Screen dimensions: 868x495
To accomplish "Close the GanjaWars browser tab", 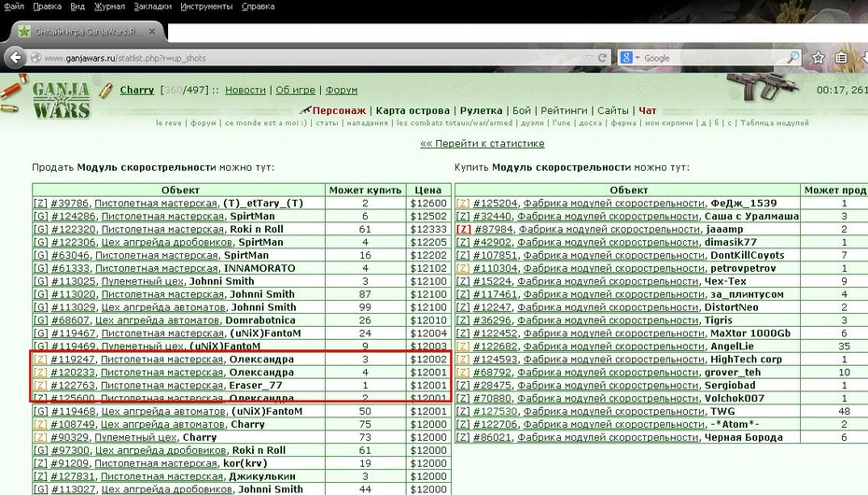I will (x=152, y=32).
